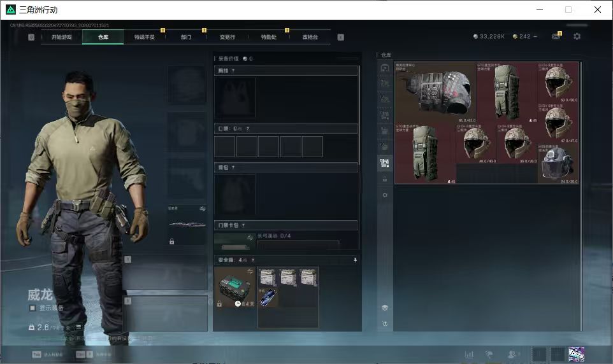Click the lock icon below the melee weapon

point(171,241)
